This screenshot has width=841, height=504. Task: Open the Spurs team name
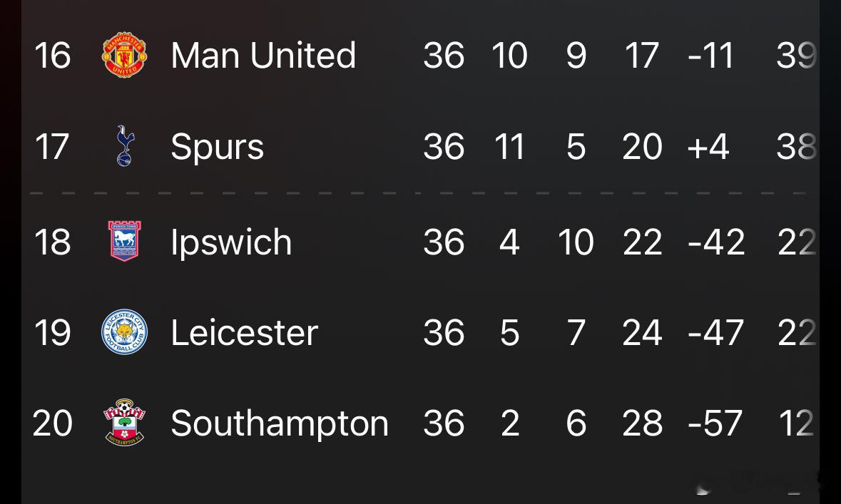pos(218,147)
